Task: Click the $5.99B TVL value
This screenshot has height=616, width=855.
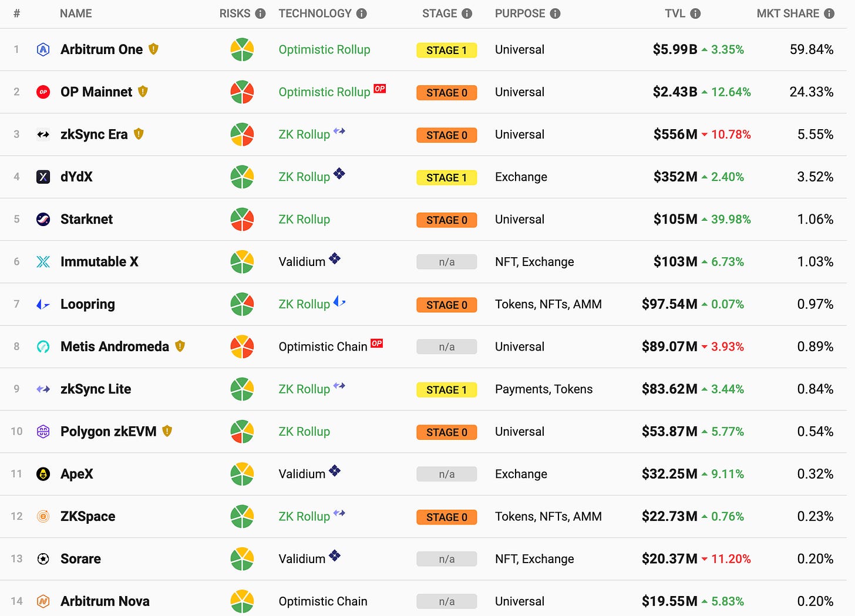Action: [x=675, y=49]
